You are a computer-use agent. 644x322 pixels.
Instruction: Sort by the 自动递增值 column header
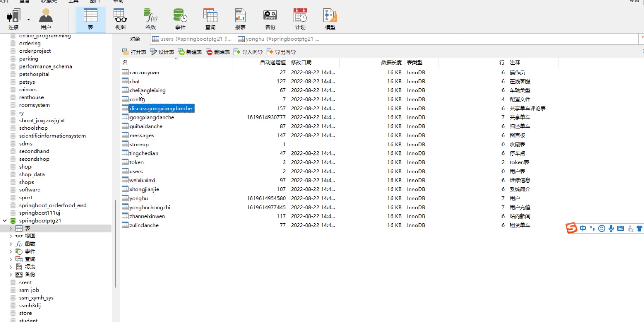click(260, 62)
